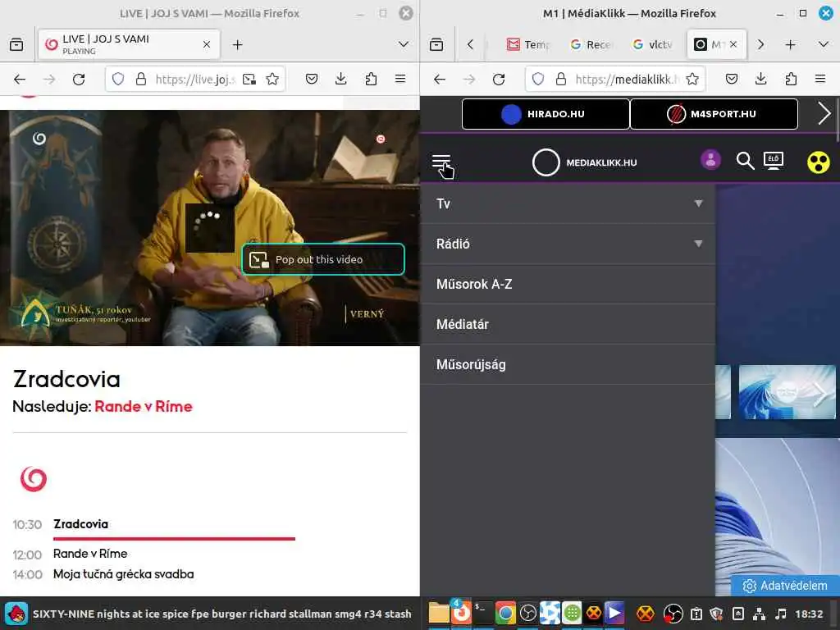Viewport: 840px width, 630px height.
Task: Click the Rande v Ríme link
Action: point(143,406)
